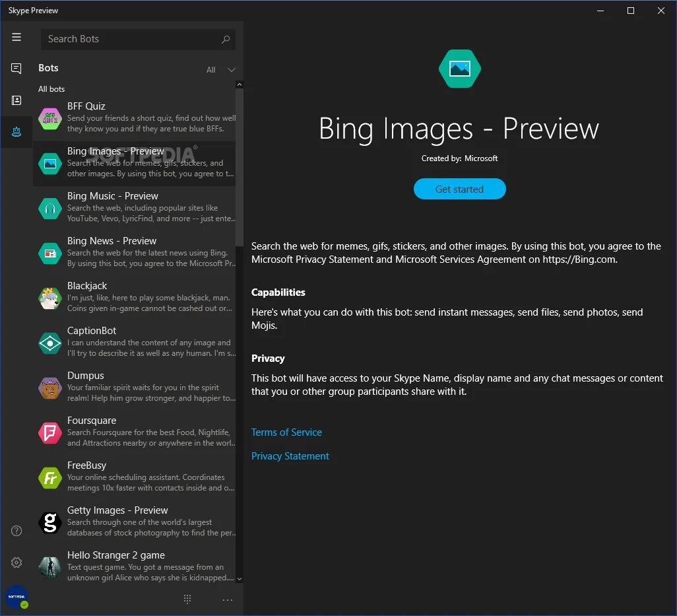The width and height of the screenshot is (677, 616).
Task: Open Settings gear icon
Action: tap(16, 563)
